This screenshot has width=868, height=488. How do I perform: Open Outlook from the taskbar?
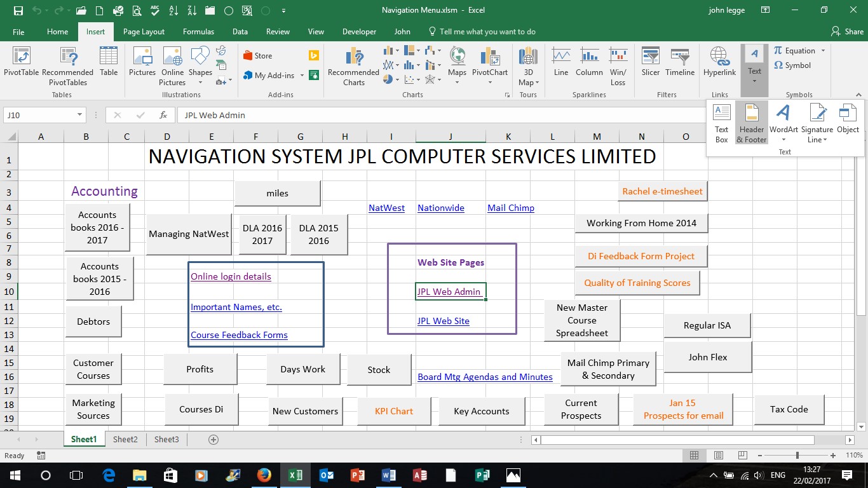click(327, 475)
